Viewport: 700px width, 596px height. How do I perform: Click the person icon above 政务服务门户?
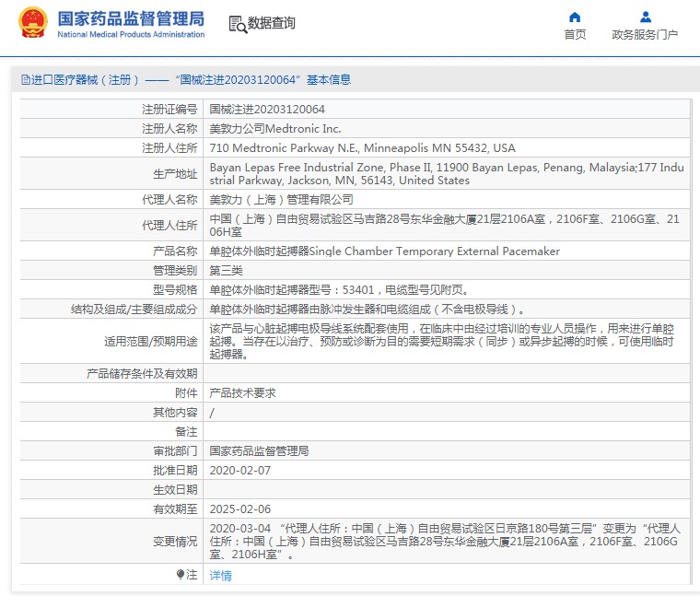645,17
